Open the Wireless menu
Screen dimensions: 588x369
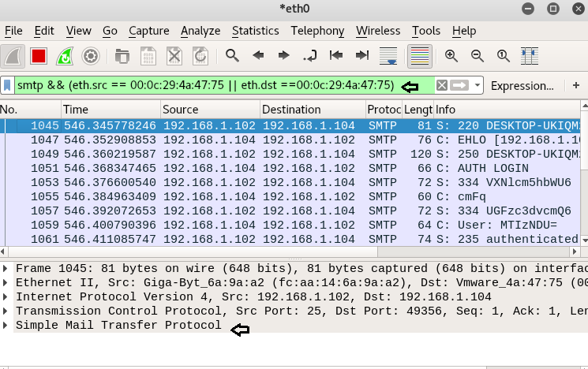click(378, 31)
